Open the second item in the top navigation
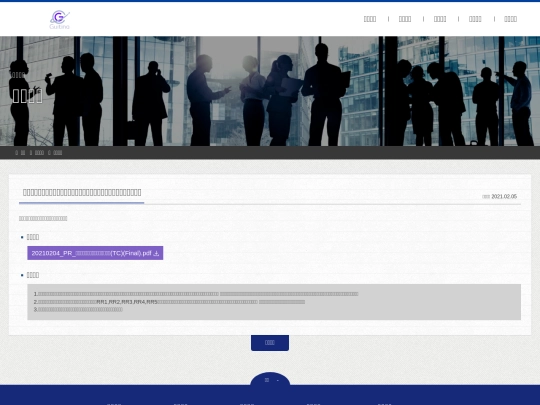 coord(405,19)
